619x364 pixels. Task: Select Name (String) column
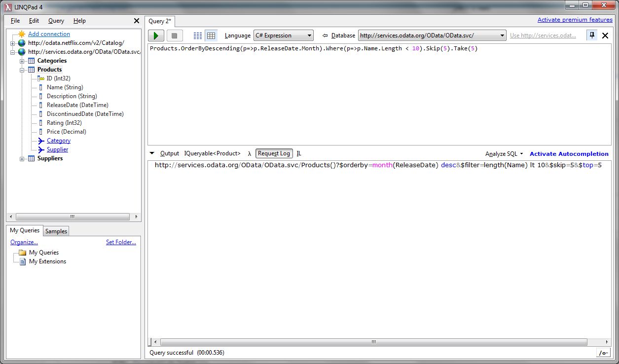[x=65, y=87]
